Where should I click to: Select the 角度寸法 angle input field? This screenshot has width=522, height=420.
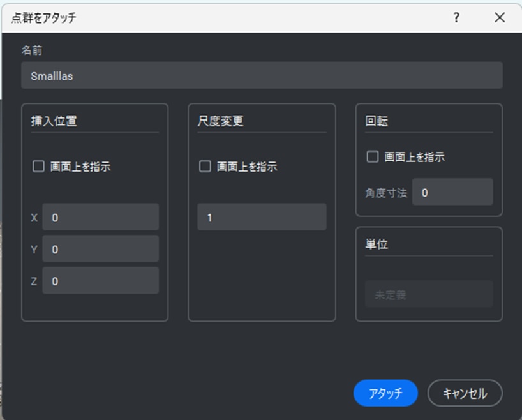[x=452, y=192]
